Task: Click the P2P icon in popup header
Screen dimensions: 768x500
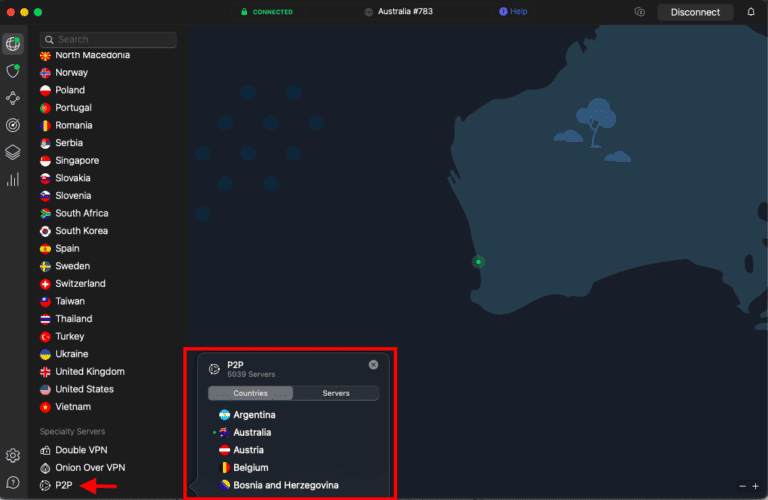Action: [214, 369]
